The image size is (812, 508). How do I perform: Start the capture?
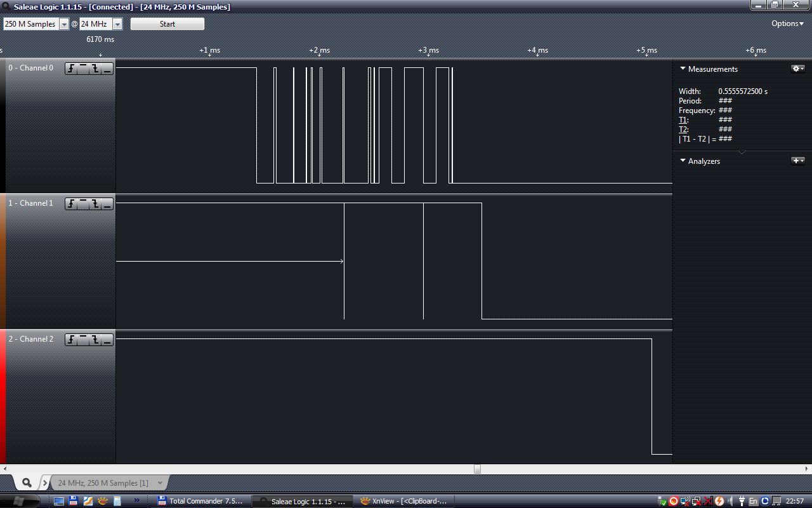click(167, 24)
